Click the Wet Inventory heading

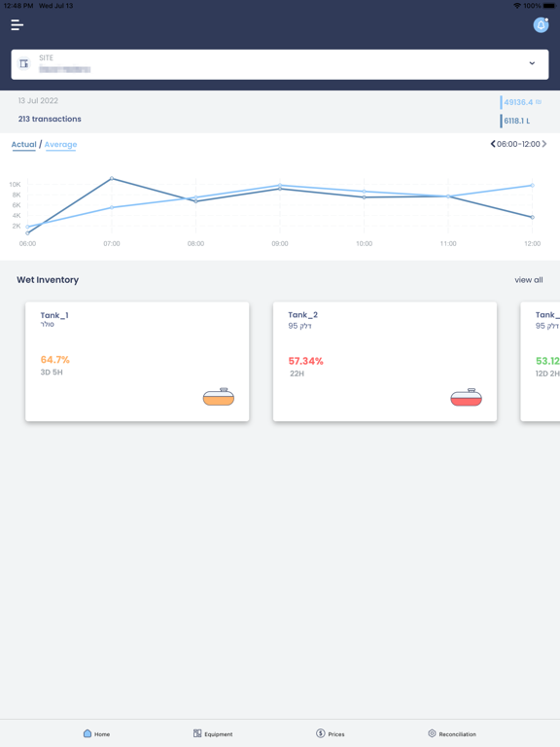pos(48,280)
